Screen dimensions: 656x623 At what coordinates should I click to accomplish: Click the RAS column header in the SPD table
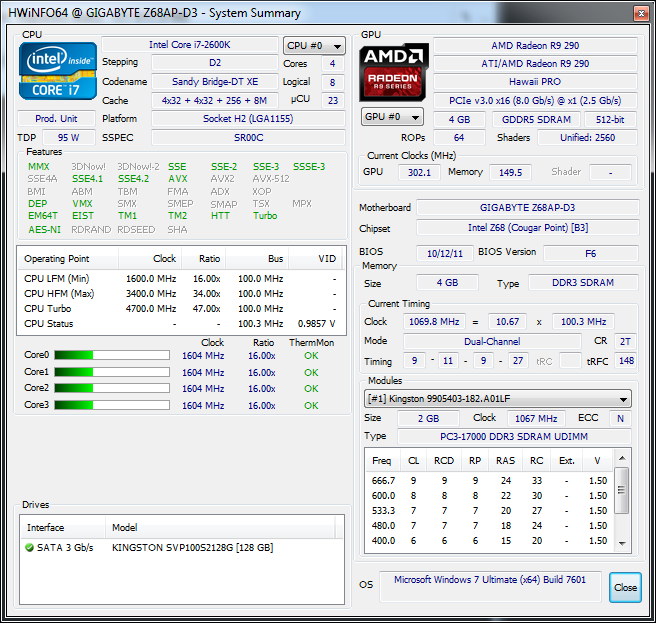coord(505,461)
